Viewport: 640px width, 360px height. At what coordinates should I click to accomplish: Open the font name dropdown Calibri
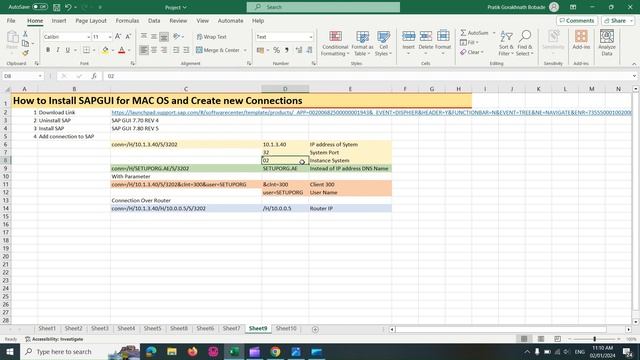pyautogui.click(x=88, y=37)
